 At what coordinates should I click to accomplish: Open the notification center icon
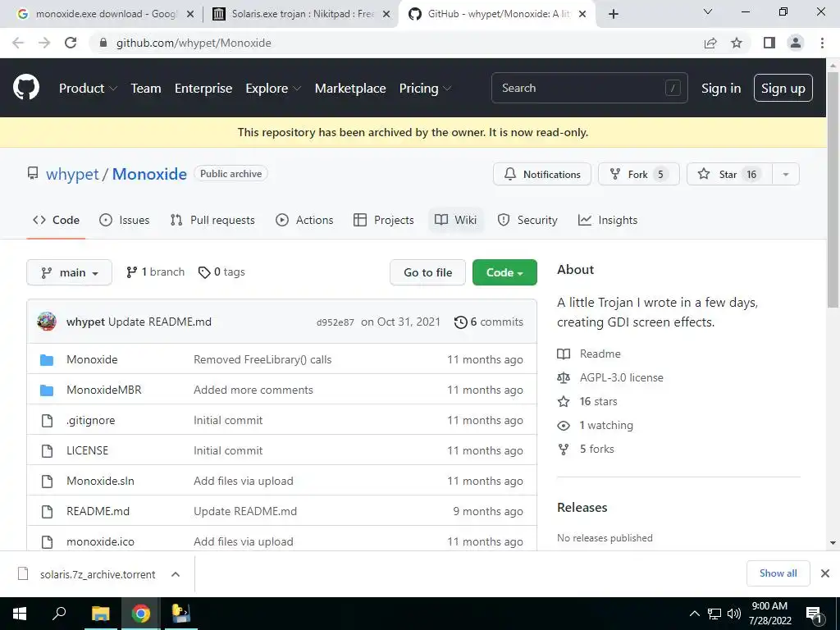click(x=815, y=614)
